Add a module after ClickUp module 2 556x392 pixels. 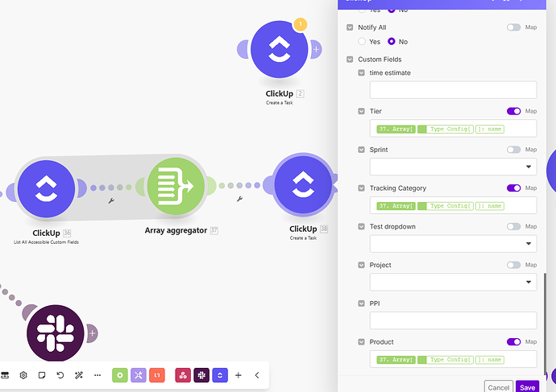click(x=317, y=49)
